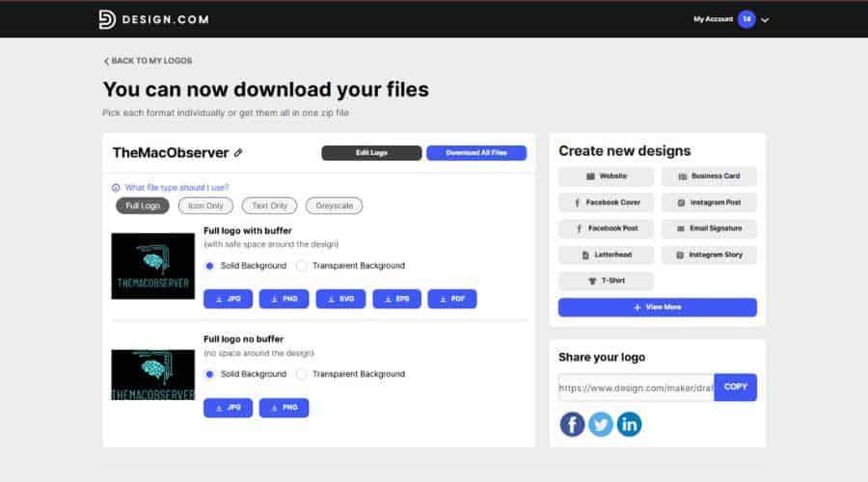Create an Instagram Post design

coord(709,202)
